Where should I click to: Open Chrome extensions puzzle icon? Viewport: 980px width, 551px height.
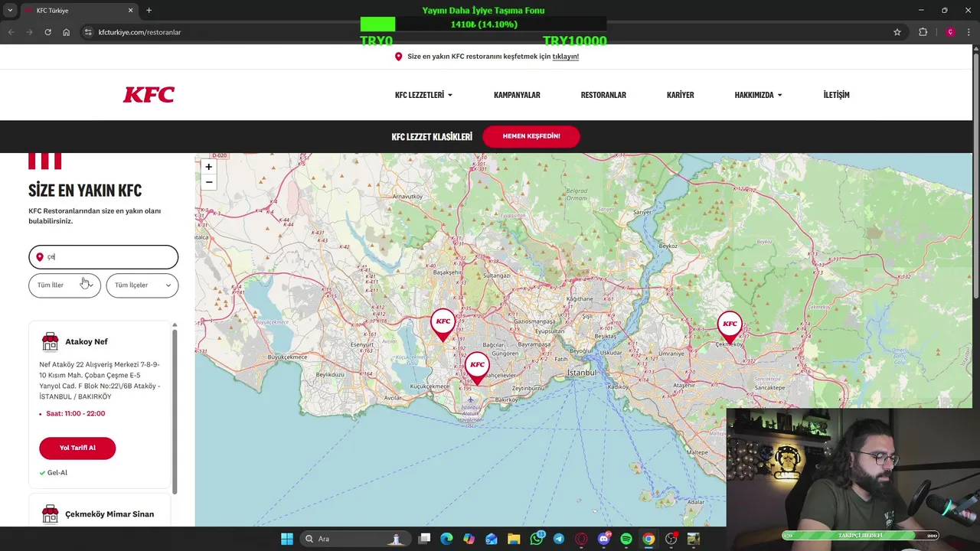[923, 32]
